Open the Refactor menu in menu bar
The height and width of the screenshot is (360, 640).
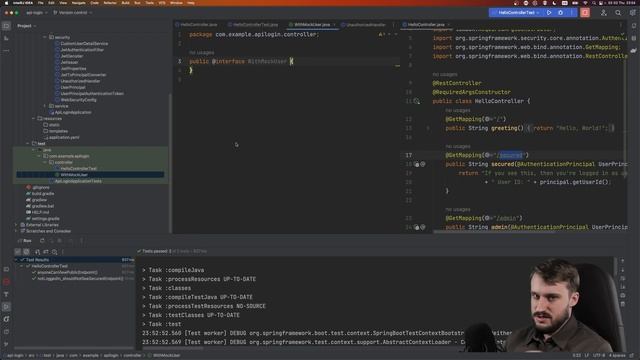point(110,3)
